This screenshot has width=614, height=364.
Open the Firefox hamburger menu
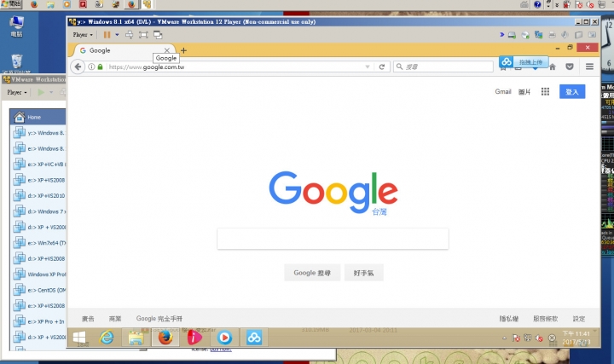point(589,67)
